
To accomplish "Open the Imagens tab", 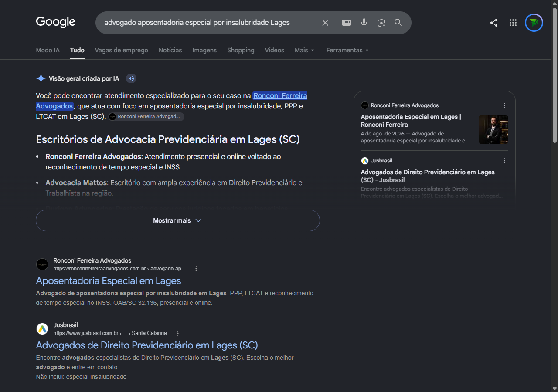I will 204,50.
